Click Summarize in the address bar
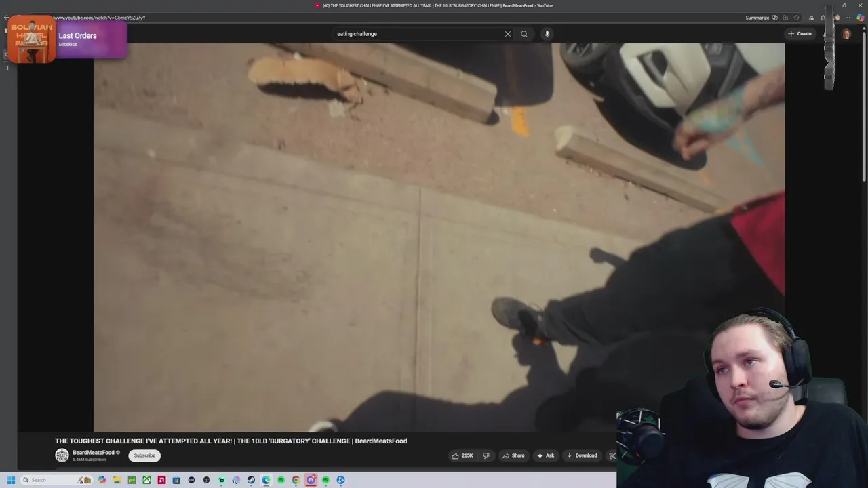Screen dimensions: 868x488 coord(757,18)
